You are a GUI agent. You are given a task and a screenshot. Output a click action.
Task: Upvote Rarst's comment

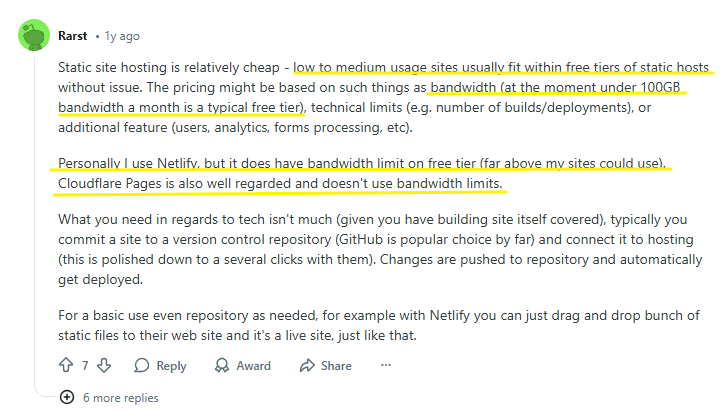tap(66, 366)
